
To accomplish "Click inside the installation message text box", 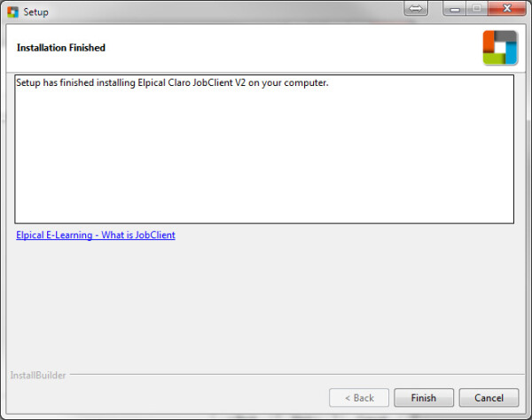I will pyautogui.click(x=264, y=149).
